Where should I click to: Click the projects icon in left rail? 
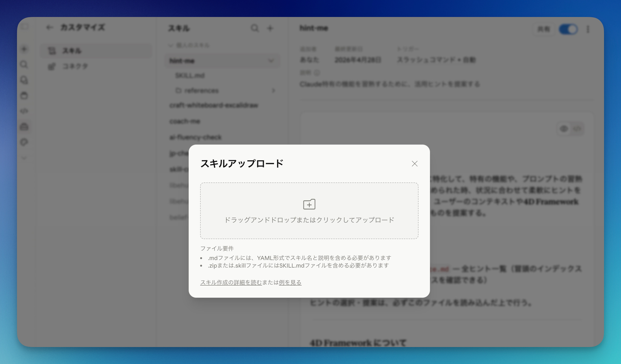point(24,96)
